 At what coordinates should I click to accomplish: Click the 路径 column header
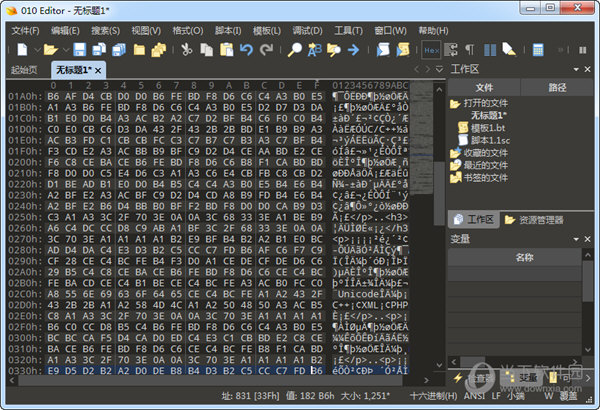557,88
